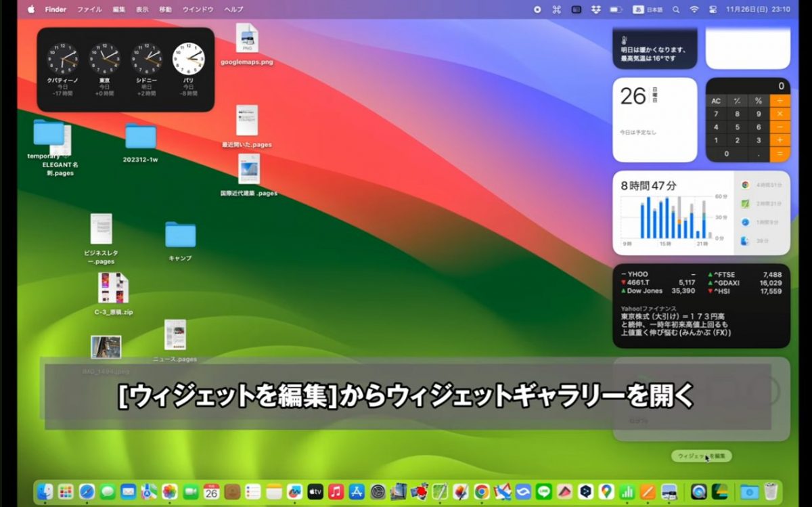The width and height of the screenshot is (812, 507).
Task: Open Finder from the Dock
Action: (x=45, y=491)
